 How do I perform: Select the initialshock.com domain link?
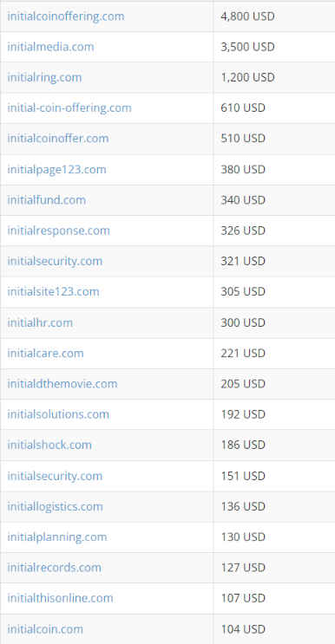[49, 446]
